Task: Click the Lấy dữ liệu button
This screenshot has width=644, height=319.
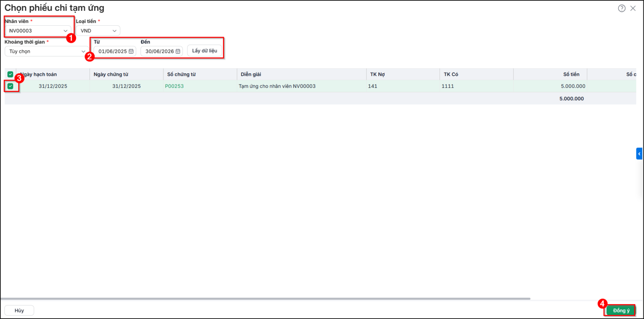Action: pyautogui.click(x=204, y=51)
